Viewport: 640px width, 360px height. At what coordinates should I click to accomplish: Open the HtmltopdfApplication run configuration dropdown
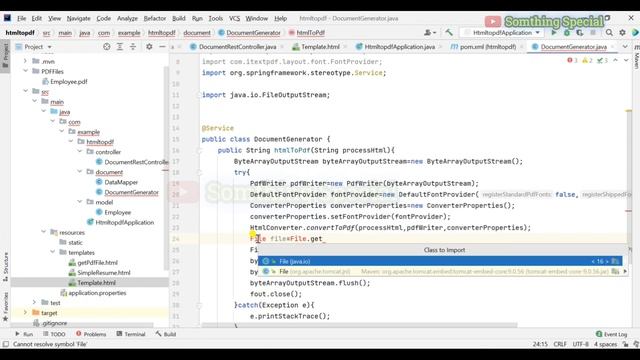[x=503, y=33]
